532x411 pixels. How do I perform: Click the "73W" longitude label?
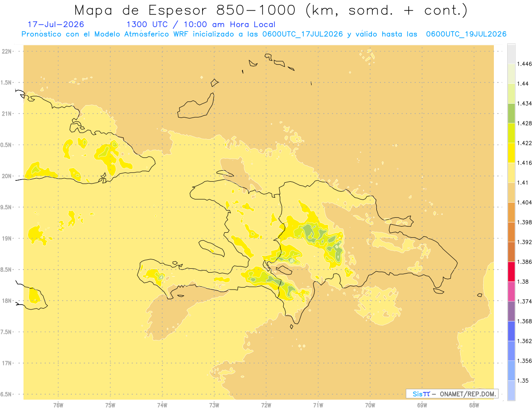coord(214,405)
